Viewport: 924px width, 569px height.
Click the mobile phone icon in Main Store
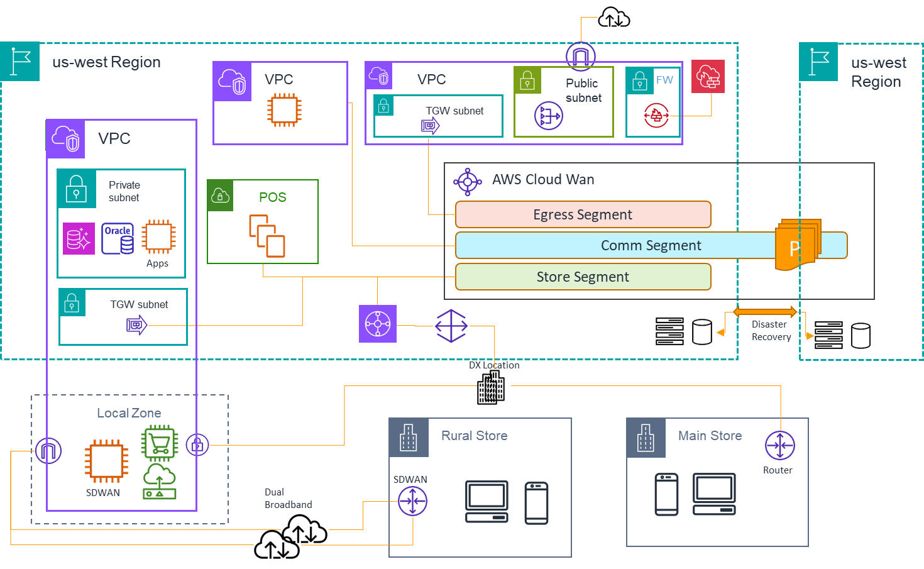pyautogui.click(x=666, y=494)
